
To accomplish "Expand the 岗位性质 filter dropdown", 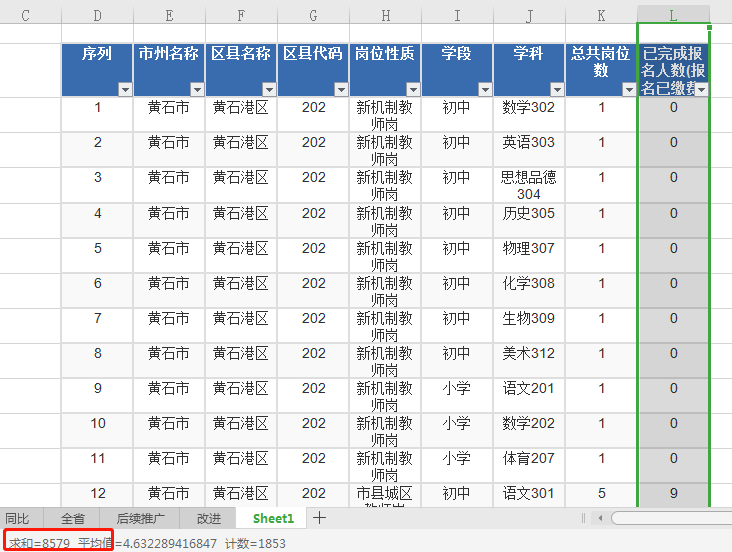I will (x=413, y=90).
